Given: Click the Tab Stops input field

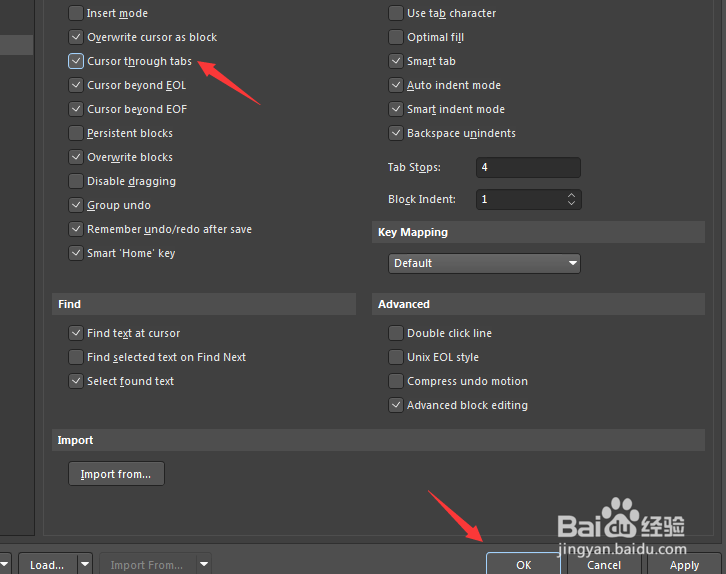Looking at the screenshot, I should tap(528, 167).
